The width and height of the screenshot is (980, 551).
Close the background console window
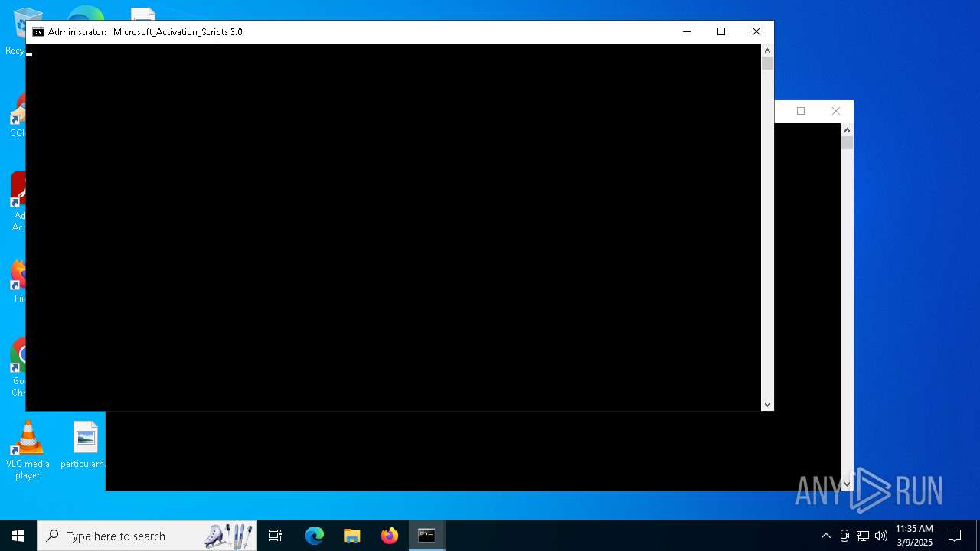(836, 111)
